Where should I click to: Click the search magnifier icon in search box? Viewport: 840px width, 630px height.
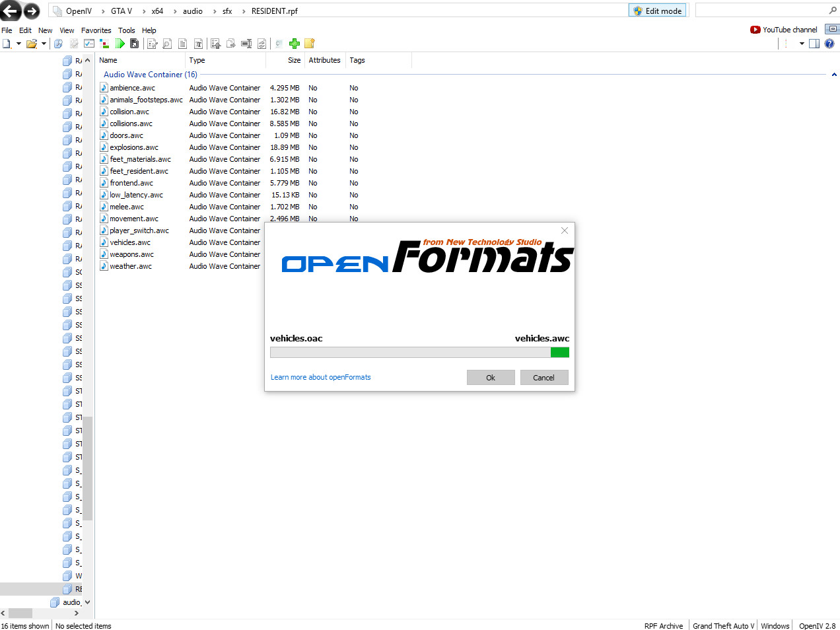833,11
